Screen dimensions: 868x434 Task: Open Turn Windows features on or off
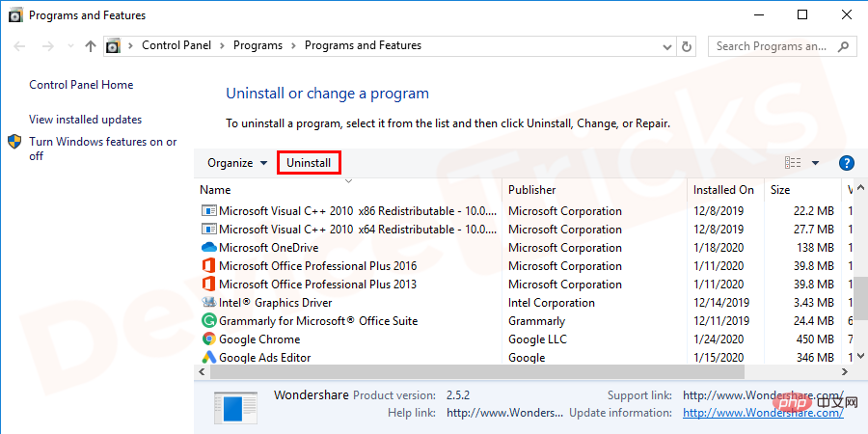point(103,149)
